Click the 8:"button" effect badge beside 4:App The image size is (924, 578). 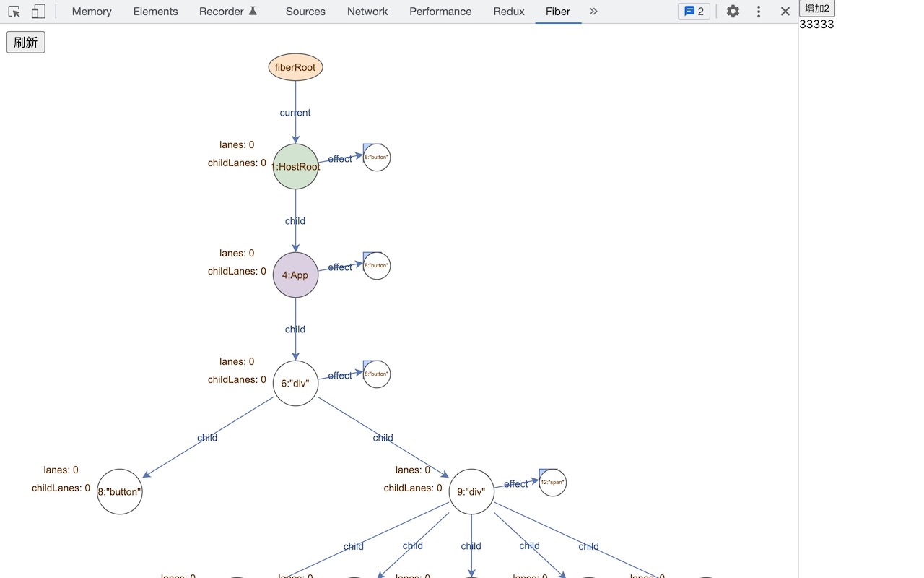(376, 266)
